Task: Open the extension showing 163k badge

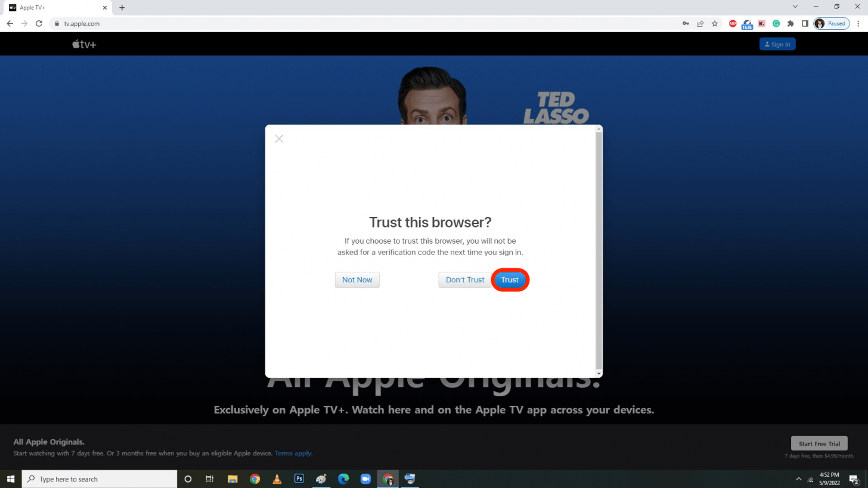Action: pos(747,24)
